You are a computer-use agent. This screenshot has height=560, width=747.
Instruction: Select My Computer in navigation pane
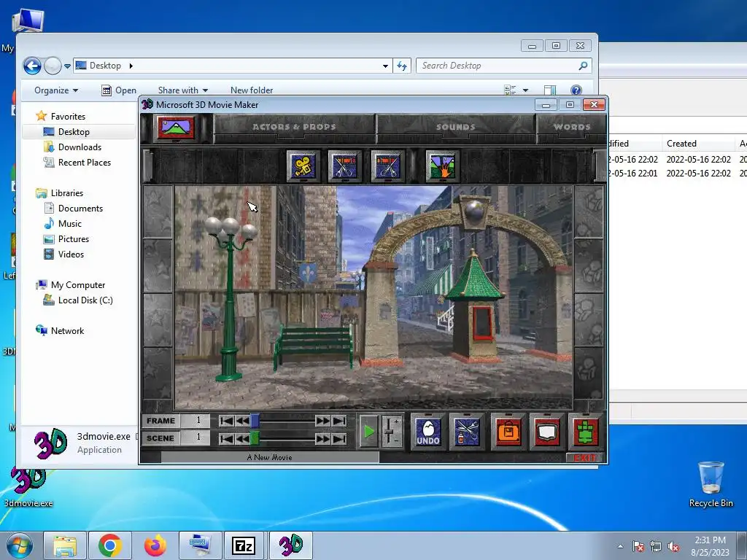pyautogui.click(x=77, y=285)
